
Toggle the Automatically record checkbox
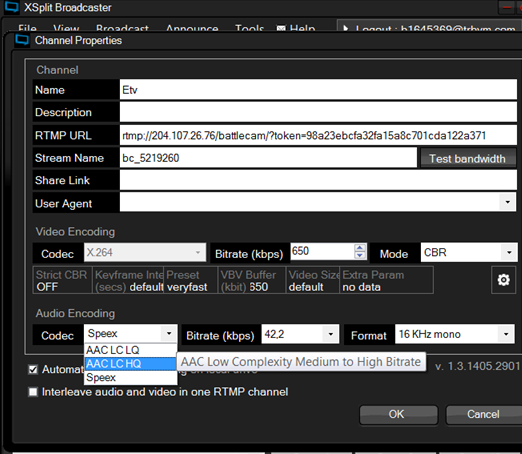[x=33, y=369]
